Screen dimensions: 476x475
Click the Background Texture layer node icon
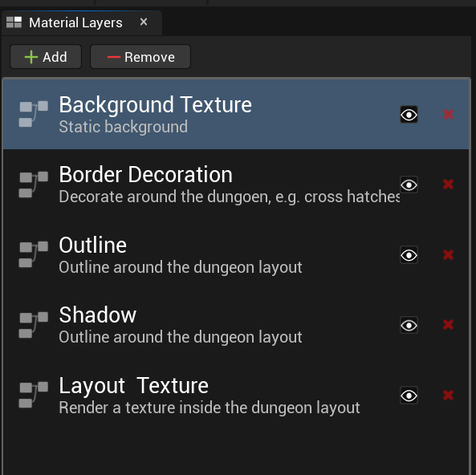[34, 114]
